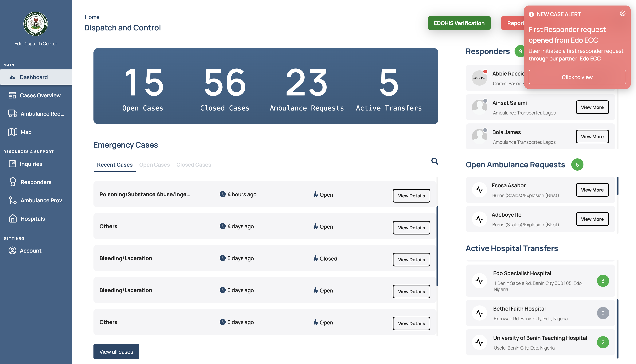Click the EDOHIS Verification button
Screen dimensions: 636x364
tap(459, 23)
